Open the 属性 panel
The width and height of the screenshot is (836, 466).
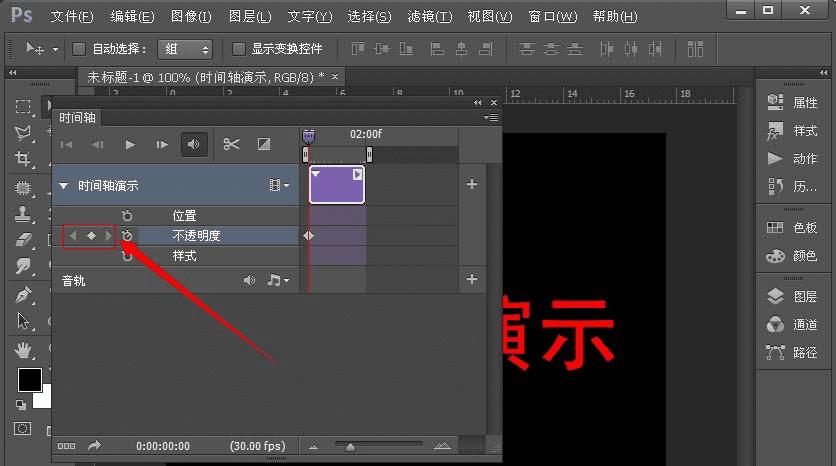click(793, 102)
